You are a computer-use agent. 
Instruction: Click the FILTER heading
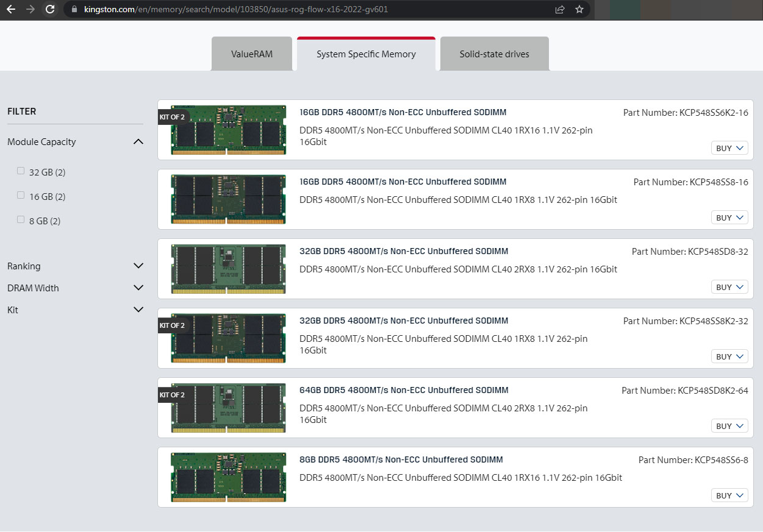[22, 112]
